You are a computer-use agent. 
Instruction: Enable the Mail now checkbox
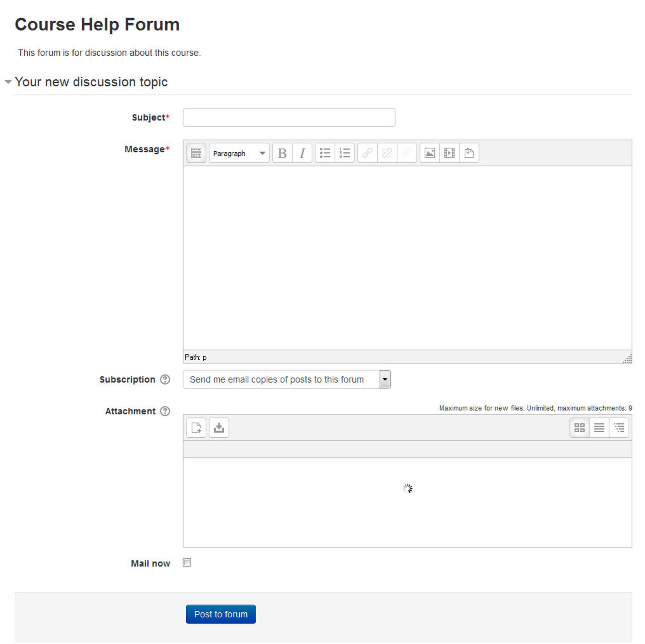[186, 562]
